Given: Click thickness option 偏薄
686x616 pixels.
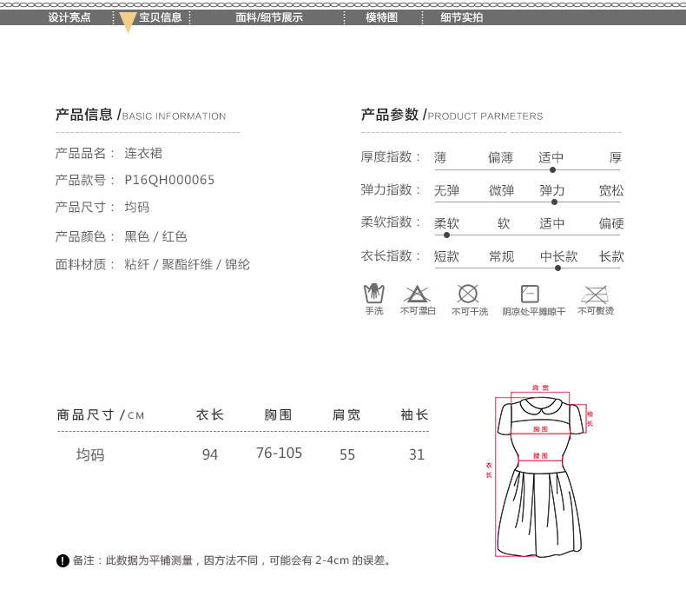Looking at the screenshot, I should coord(500,157).
